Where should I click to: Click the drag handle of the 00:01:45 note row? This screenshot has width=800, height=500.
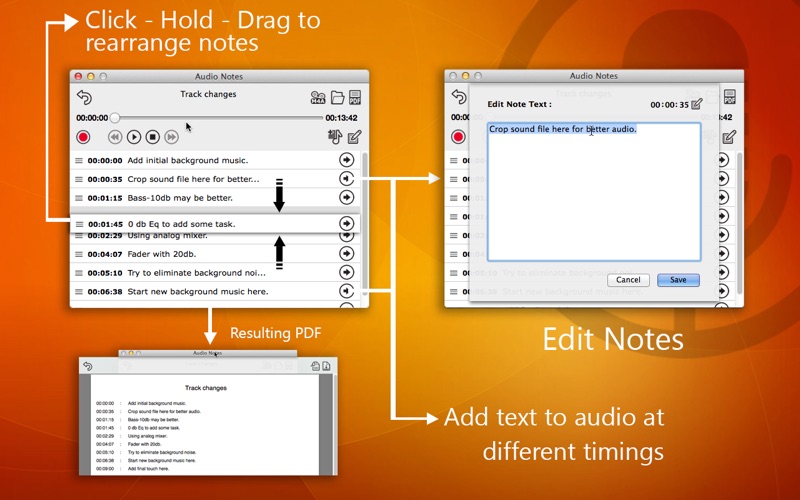click(79, 224)
